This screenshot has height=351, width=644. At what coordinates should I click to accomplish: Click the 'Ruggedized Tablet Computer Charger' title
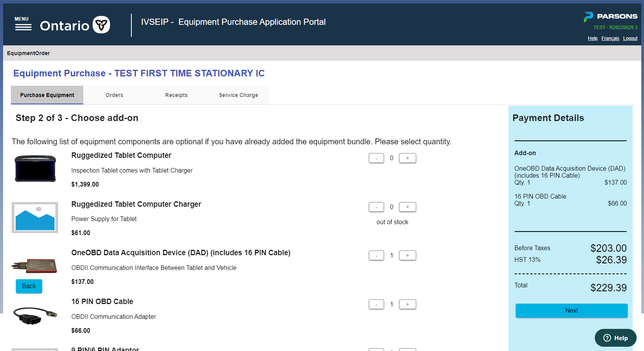click(136, 204)
